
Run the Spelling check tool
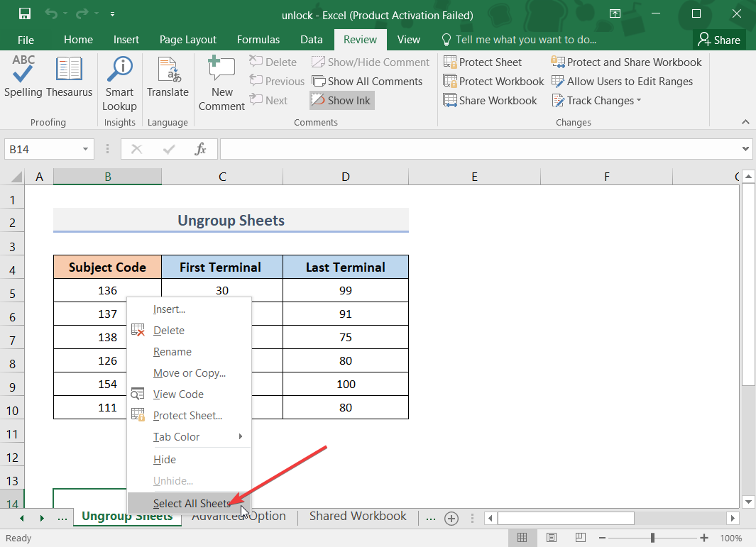(x=23, y=77)
